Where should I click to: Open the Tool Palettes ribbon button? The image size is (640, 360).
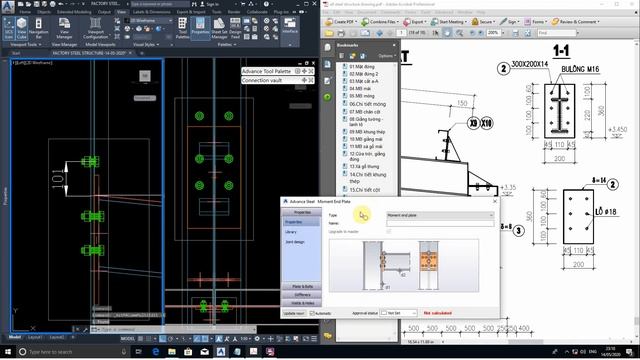pos(182,29)
